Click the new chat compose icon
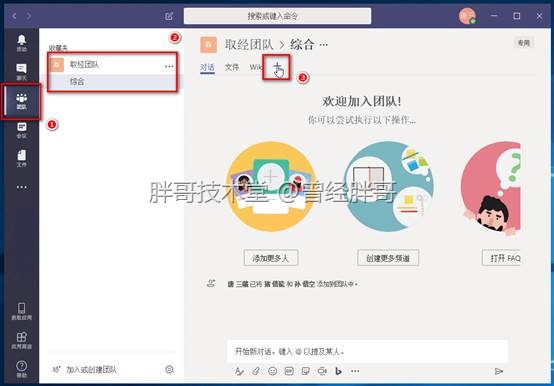Screen dimensions: 554x386 pyautogui.click(x=169, y=16)
